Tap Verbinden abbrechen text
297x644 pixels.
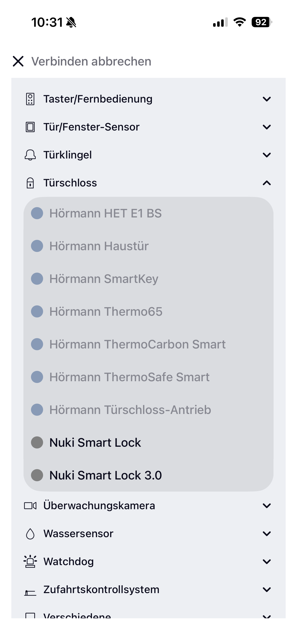tap(91, 61)
